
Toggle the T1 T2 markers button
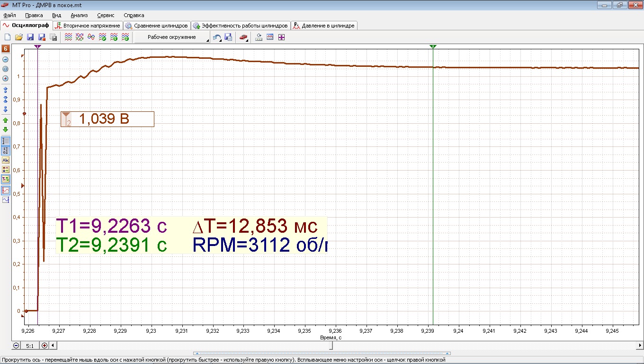(6, 179)
